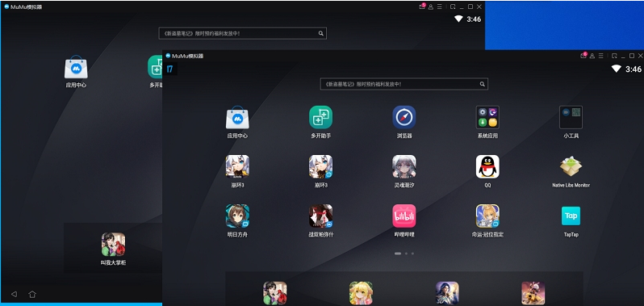
Task: Go to the third home page dot
Action: tap(412, 254)
